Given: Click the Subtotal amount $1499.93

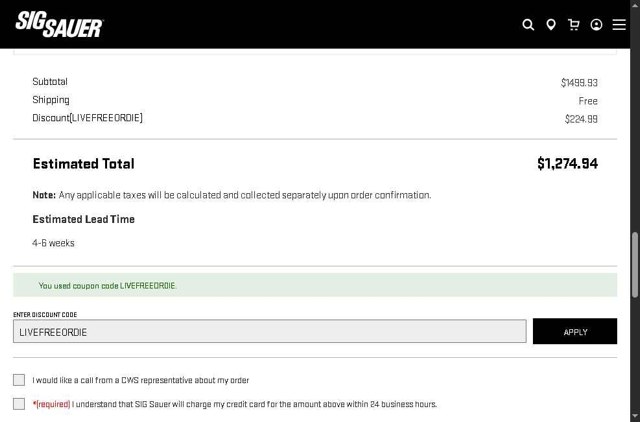Looking at the screenshot, I should click(x=579, y=83).
